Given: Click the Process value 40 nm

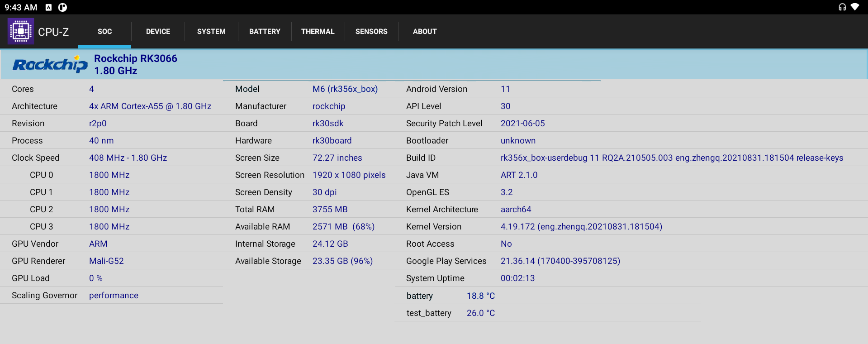Looking at the screenshot, I should tap(101, 141).
